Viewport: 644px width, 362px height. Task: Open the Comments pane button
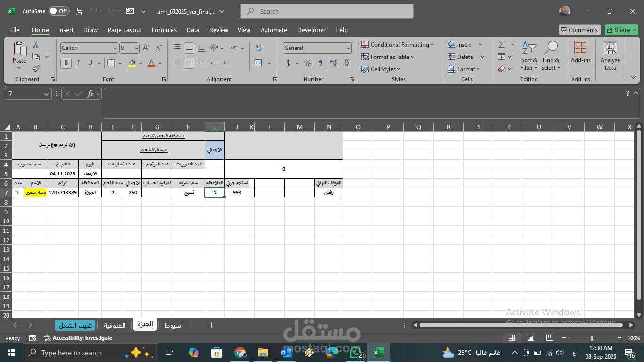click(579, 30)
